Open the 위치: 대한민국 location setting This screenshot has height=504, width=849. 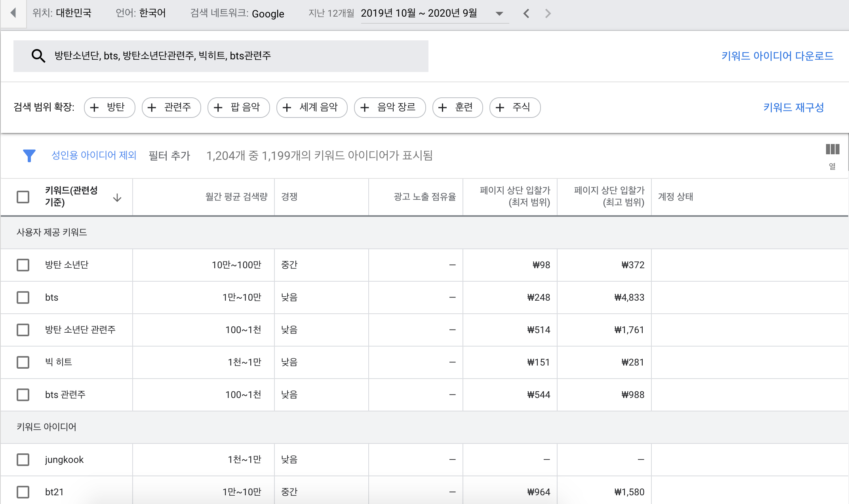[x=62, y=13]
